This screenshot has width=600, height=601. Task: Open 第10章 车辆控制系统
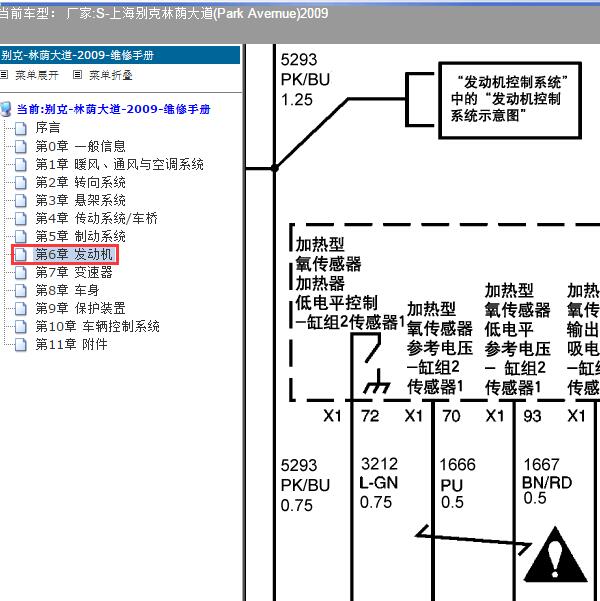pos(97,326)
